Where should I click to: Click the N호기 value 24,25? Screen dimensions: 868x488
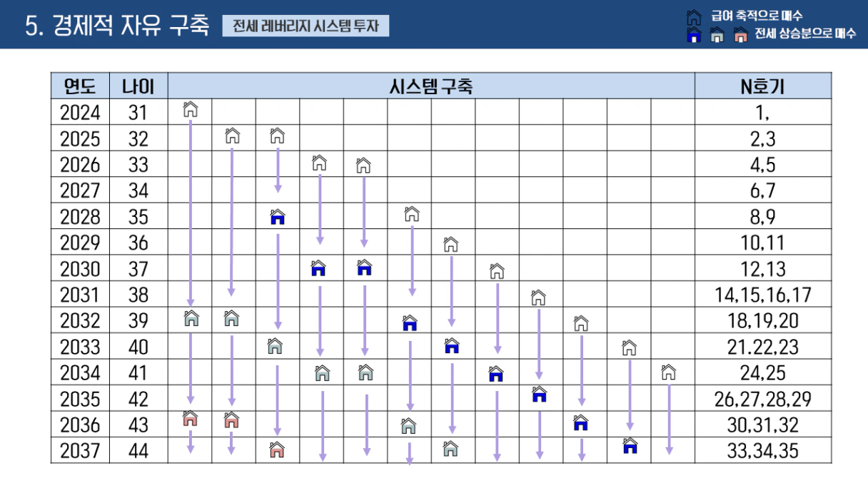[x=763, y=373]
